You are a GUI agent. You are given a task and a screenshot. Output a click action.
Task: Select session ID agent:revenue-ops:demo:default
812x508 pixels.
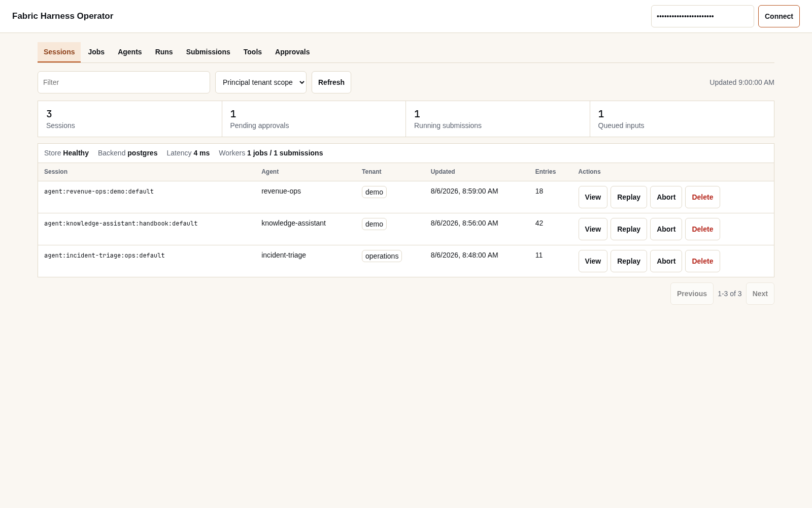99,192
